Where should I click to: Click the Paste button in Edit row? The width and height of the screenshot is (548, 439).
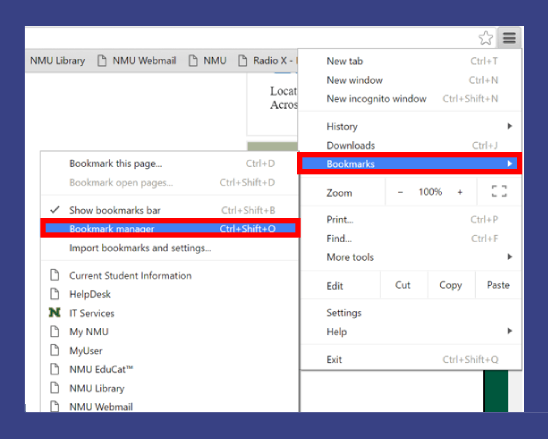click(x=498, y=285)
